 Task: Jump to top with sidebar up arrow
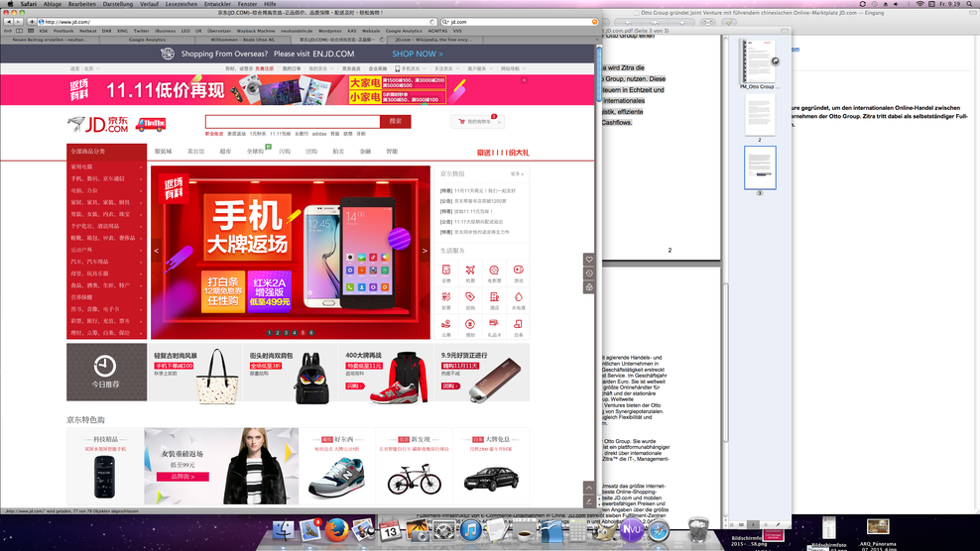[589, 488]
